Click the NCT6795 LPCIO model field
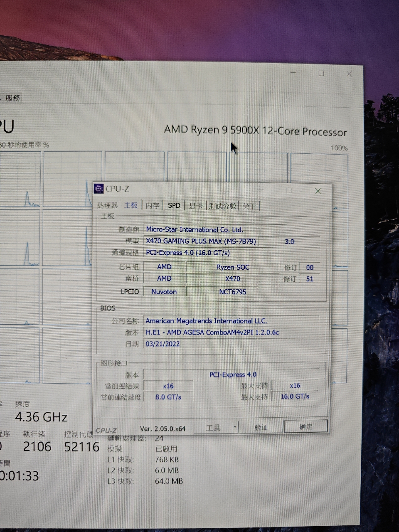This screenshot has height=532, width=399. 233,292
